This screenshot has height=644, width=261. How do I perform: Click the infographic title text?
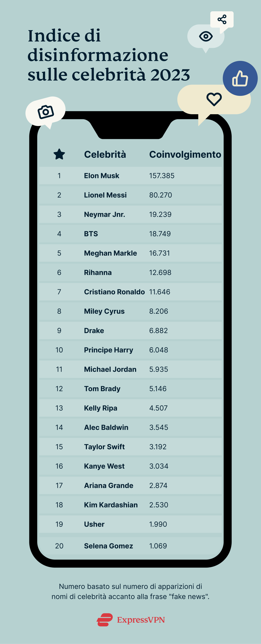point(109,55)
